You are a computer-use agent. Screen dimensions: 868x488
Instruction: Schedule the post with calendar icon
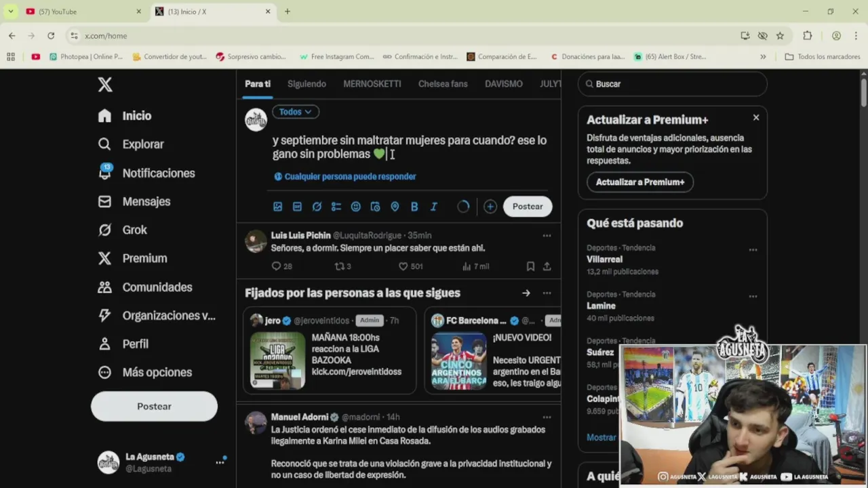point(375,207)
